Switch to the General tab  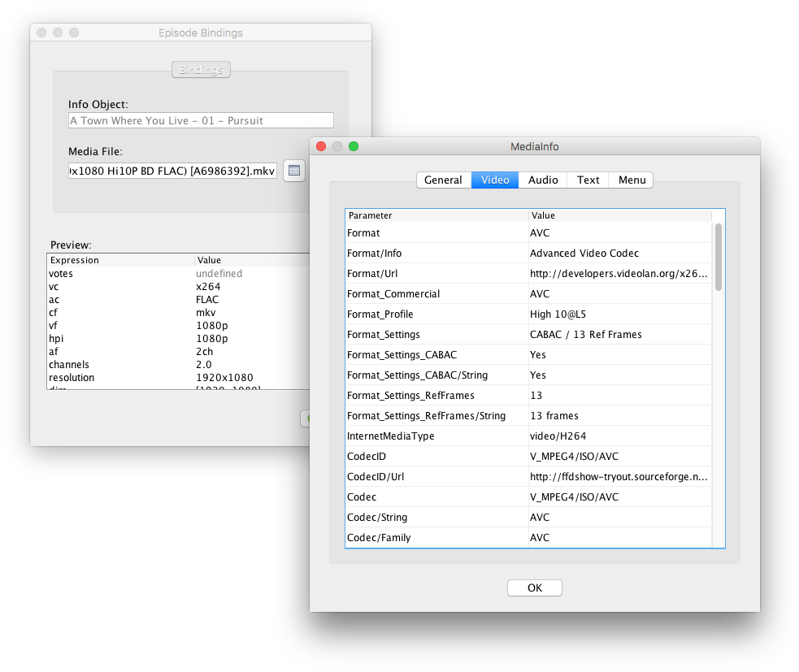pyautogui.click(x=443, y=180)
